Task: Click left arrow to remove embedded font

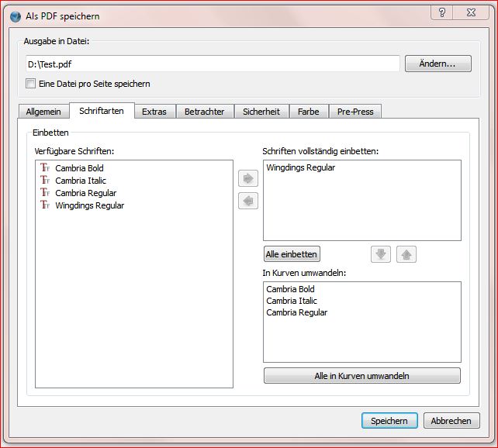Action: point(248,202)
